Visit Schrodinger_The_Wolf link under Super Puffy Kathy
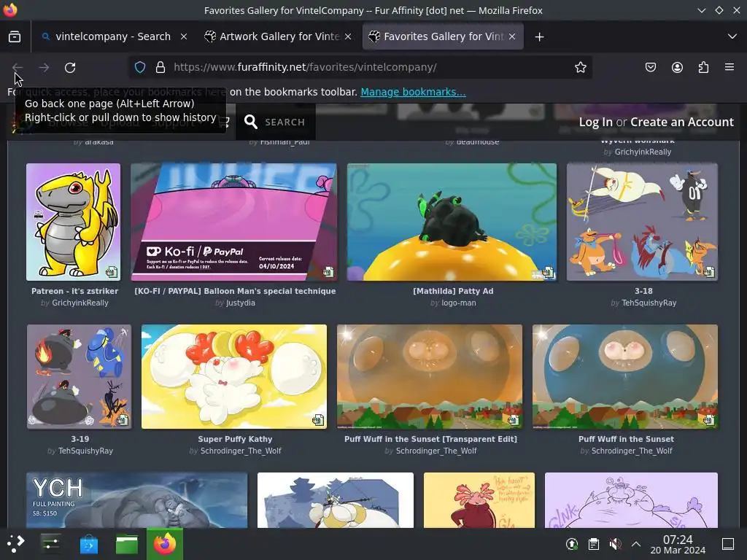 point(241,451)
